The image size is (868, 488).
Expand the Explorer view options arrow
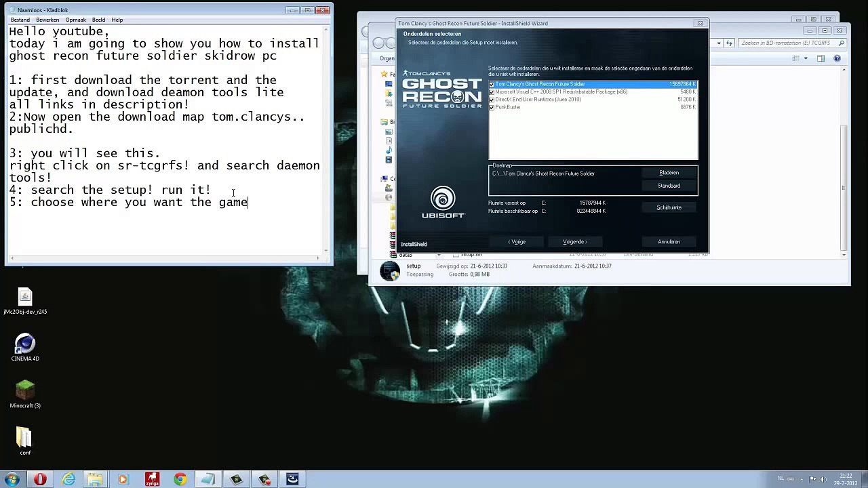(x=806, y=58)
